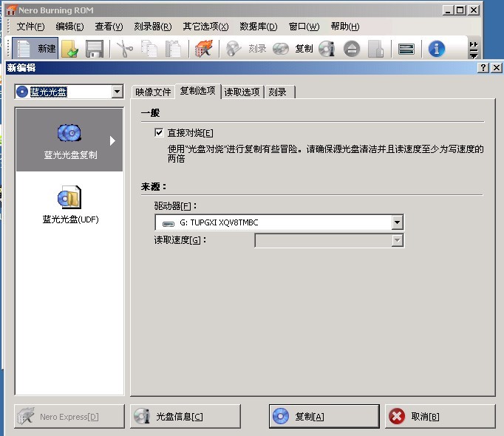Click the arrow beside 蓝光光盘复制
Image resolution: width=504 pixels, height=436 pixels.
[x=112, y=140]
